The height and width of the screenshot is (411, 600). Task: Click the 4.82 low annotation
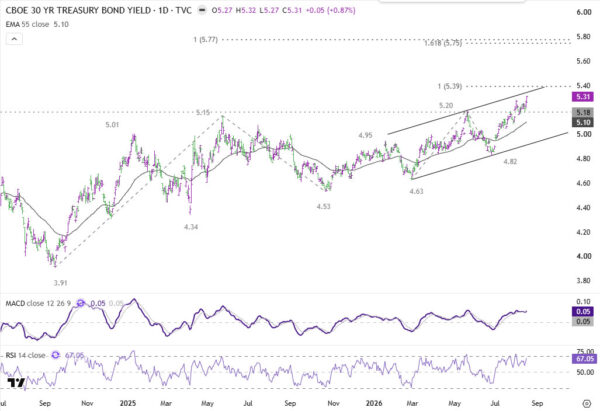(510, 162)
